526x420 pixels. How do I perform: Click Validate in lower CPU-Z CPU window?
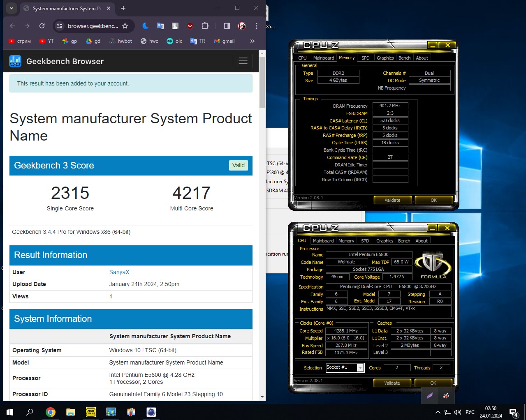click(x=392, y=383)
